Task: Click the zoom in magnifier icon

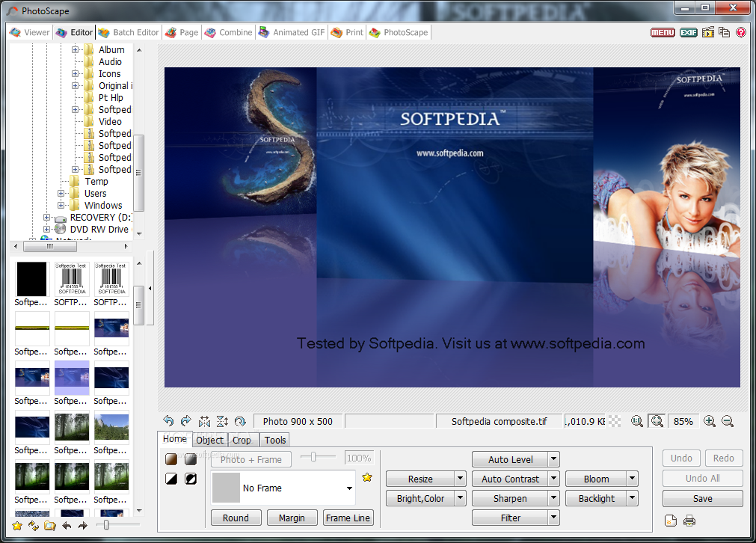Action: pos(709,421)
